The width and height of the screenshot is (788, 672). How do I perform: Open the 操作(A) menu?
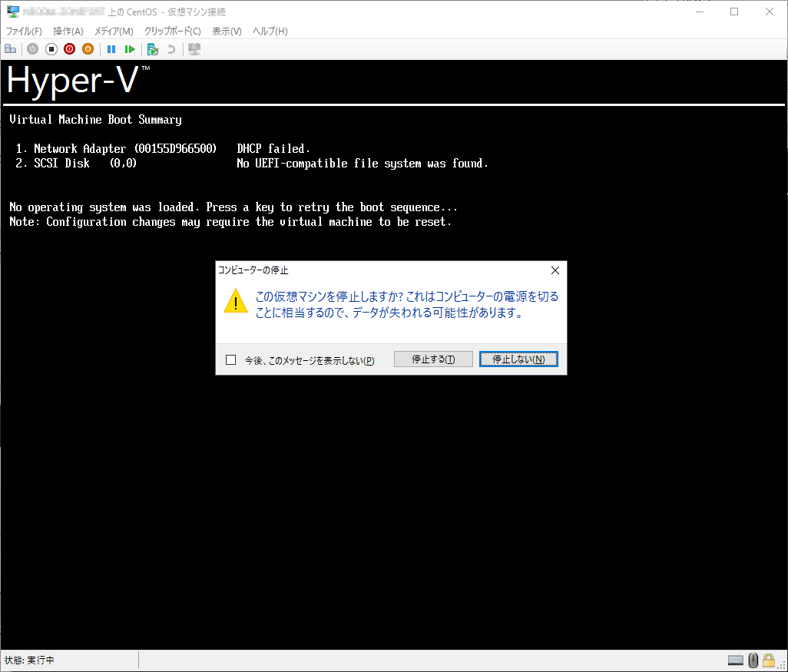[68, 31]
